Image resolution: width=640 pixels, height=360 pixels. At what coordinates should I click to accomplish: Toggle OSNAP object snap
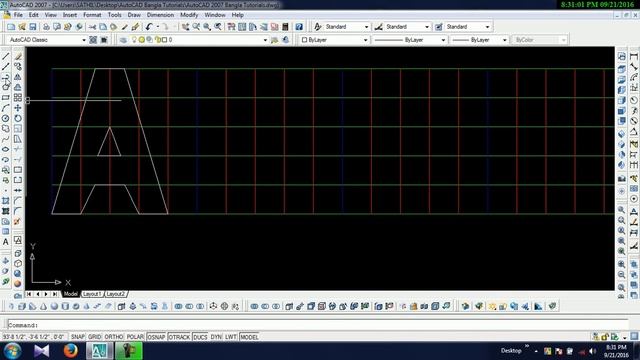[x=156, y=337]
